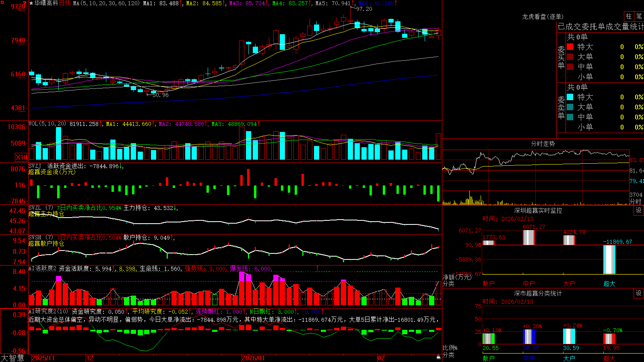Click the AI活跃度2 indicator label
The image size is (644, 362).
click(x=43, y=268)
